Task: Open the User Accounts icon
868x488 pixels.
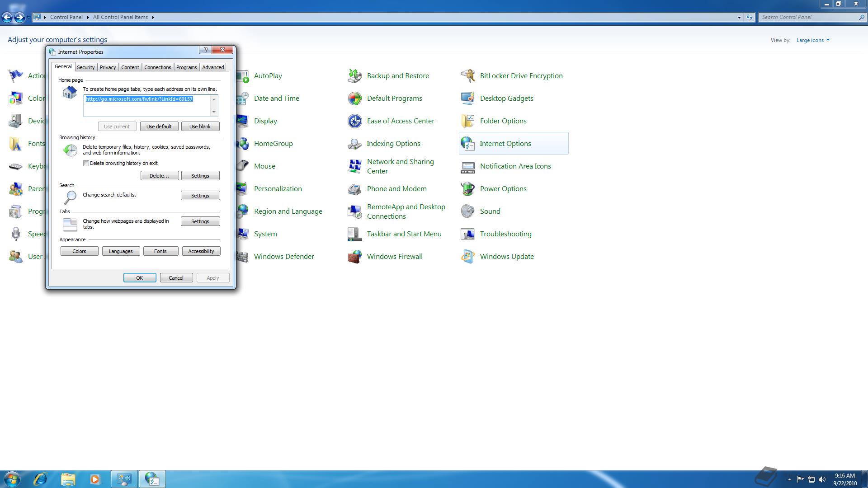Action: point(16,257)
